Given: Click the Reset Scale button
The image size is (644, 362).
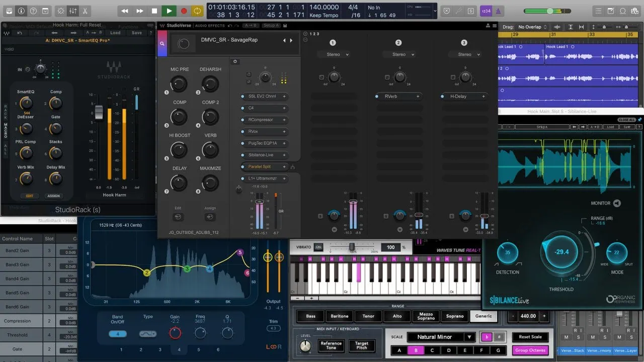Looking at the screenshot, I should (x=530, y=337).
